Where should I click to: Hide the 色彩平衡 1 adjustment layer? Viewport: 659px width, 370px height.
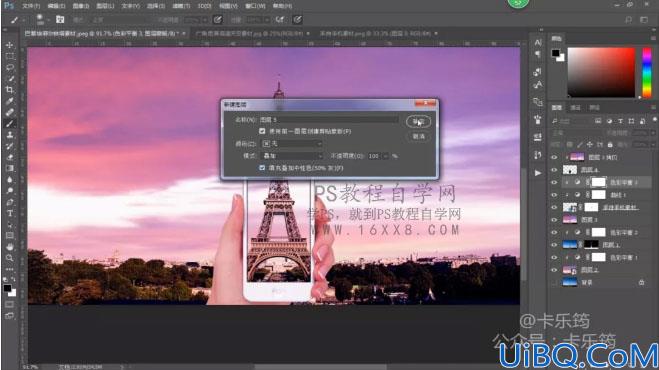pyautogui.click(x=554, y=257)
